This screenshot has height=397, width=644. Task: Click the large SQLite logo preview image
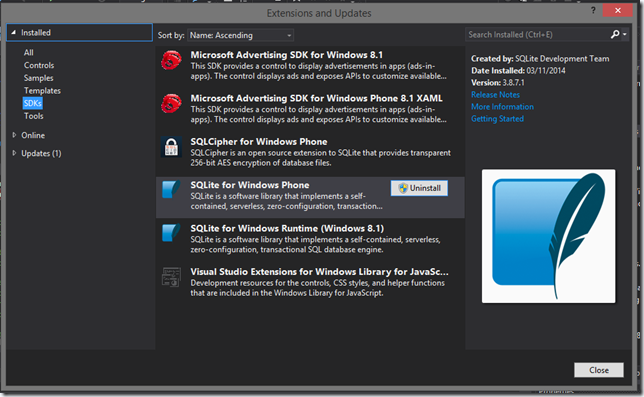click(x=548, y=236)
